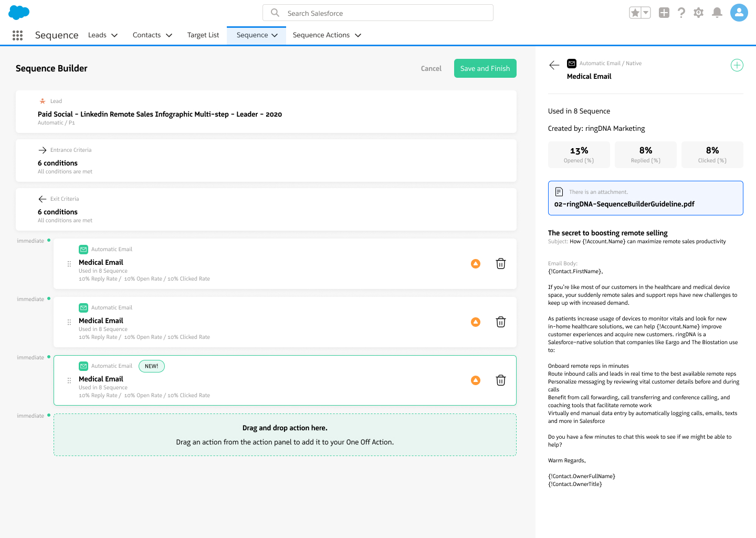Open the app launcher grid icon
Image resolution: width=756 pixels, height=538 pixels.
(x=17, y=35)
